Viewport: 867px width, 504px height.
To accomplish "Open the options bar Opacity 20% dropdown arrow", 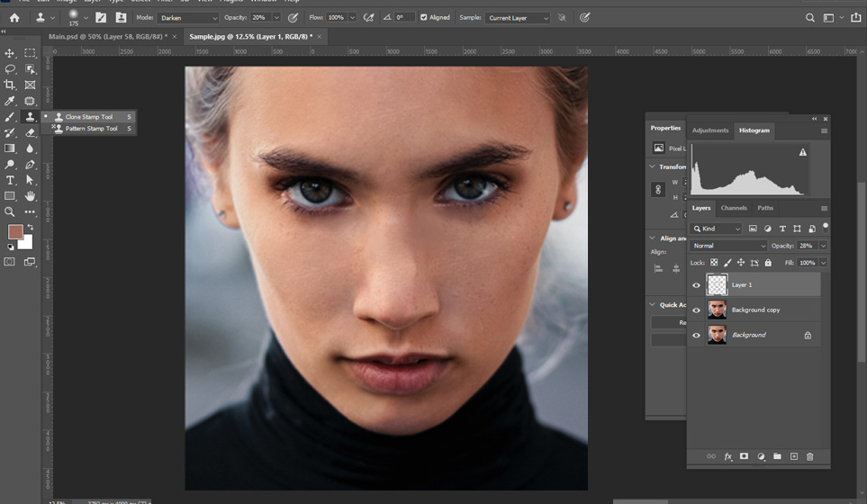I will tap(276, 18).
